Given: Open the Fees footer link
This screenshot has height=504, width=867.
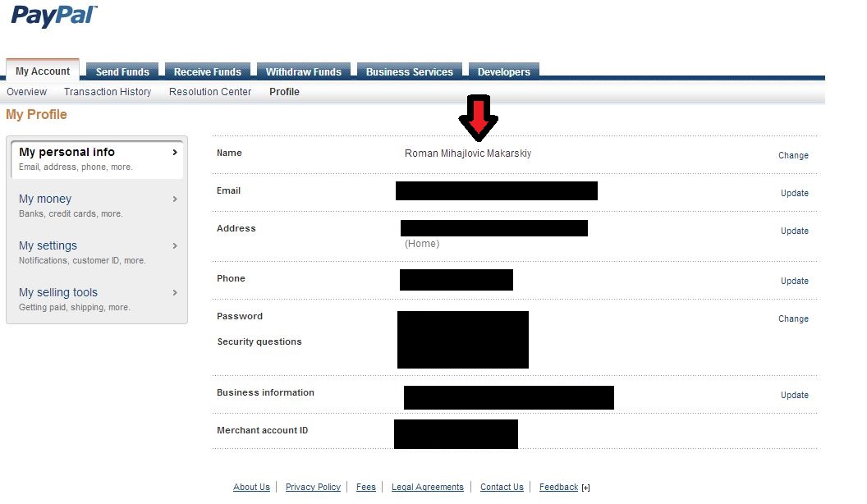Looking at the screenshot, I should (365, 487).
